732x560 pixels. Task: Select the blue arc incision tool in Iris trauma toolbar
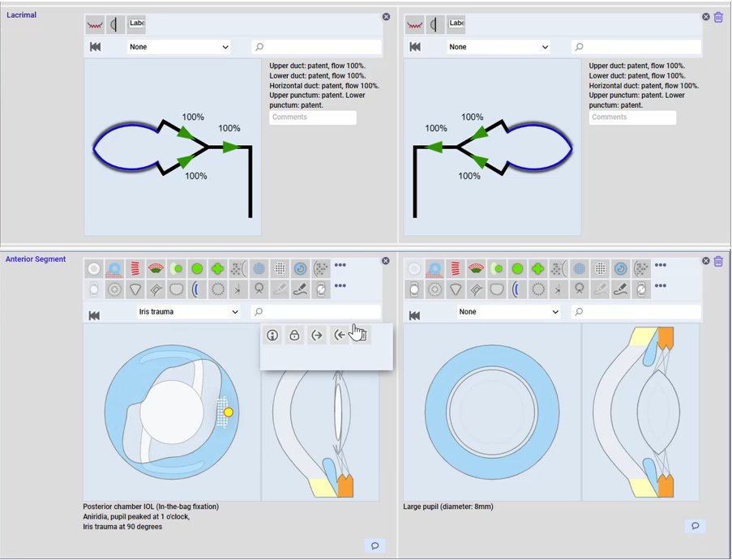point(197,289)
